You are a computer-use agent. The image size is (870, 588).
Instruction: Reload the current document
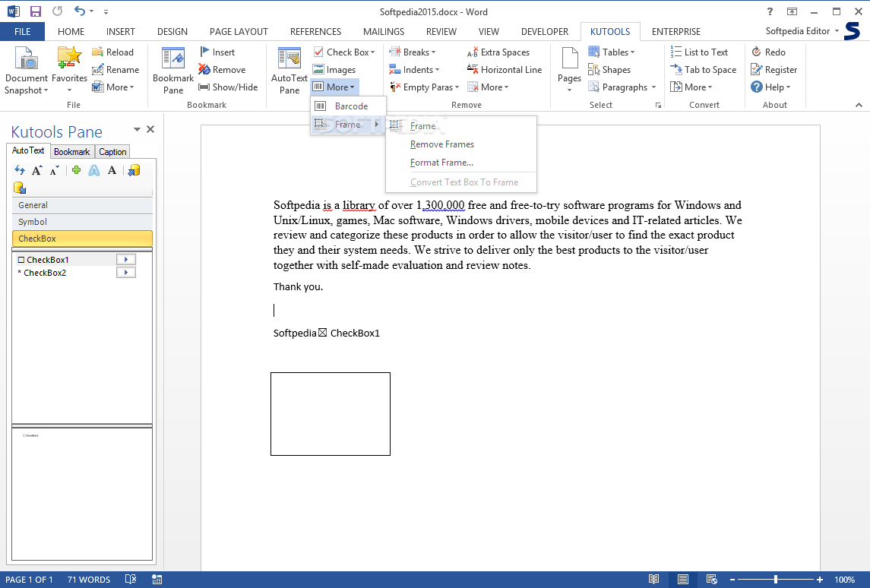tap(113, 52)
